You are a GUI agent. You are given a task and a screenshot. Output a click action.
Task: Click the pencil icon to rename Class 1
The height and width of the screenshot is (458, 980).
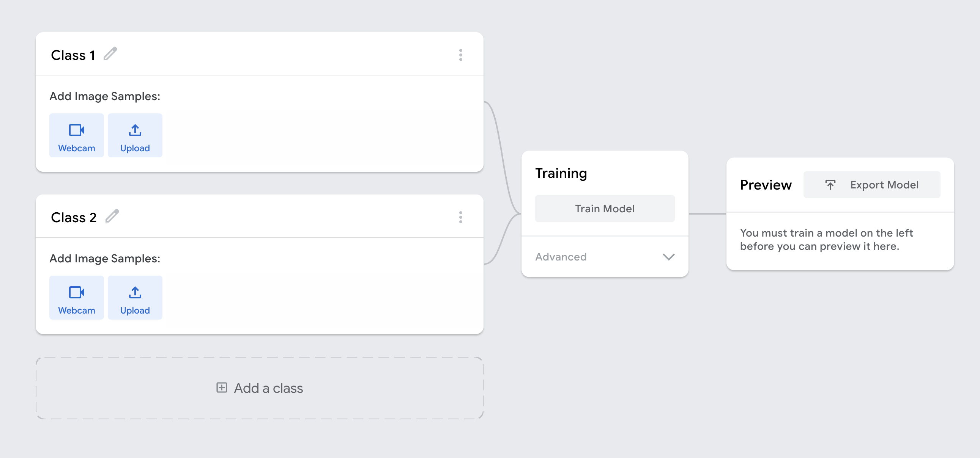pos(110,54)
